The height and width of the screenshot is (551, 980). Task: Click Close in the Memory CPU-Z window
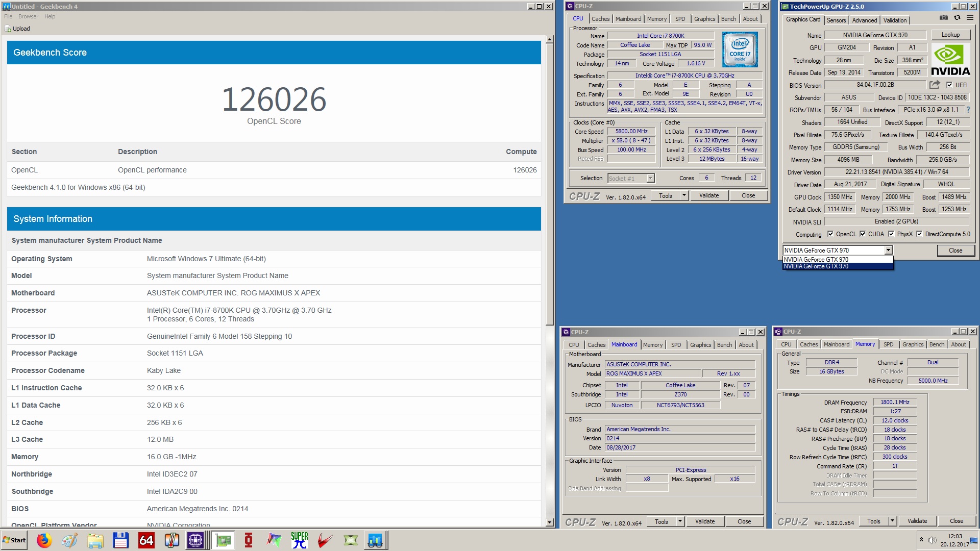(957, 521)
